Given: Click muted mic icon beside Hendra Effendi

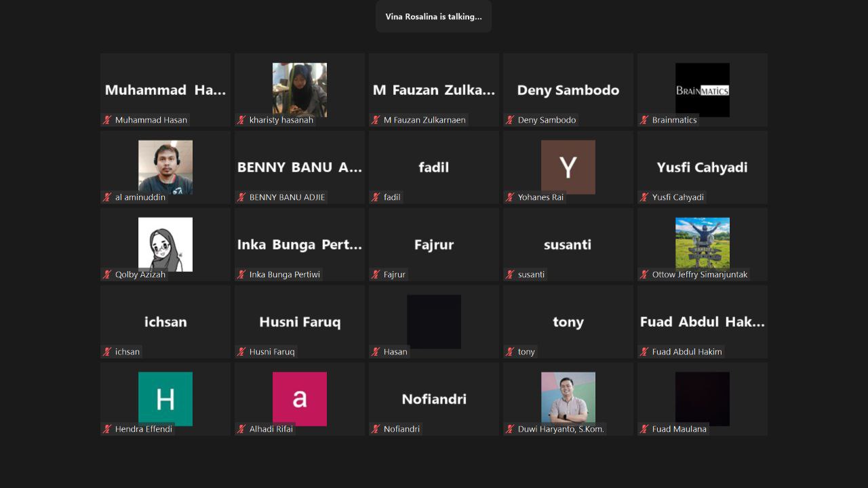Looking at the screenshot, I should click(x=107, y=429).
